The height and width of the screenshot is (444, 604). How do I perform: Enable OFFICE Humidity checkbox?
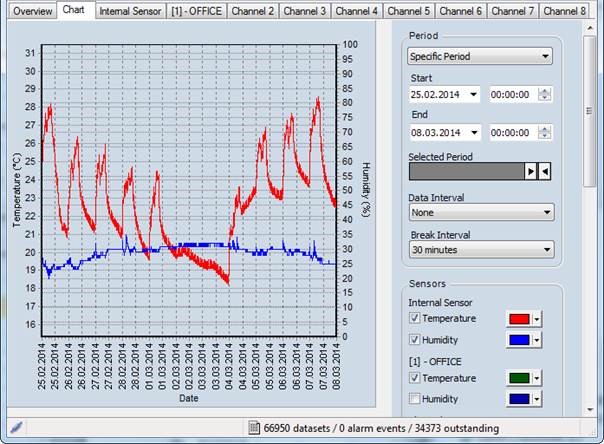tap(415, 399)
